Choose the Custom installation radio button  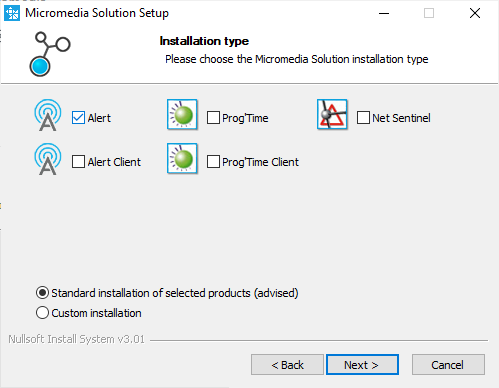click(x=42, y=313)
